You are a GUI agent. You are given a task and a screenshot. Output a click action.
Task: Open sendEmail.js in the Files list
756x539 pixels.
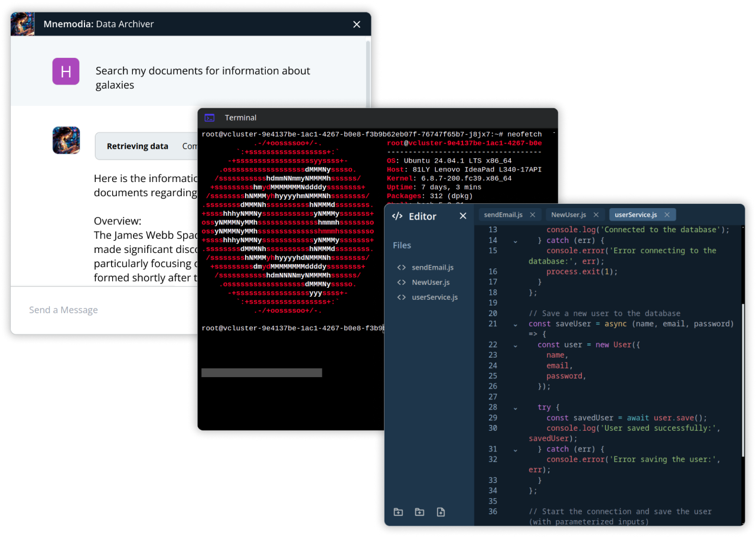click(x=432, y=268)
